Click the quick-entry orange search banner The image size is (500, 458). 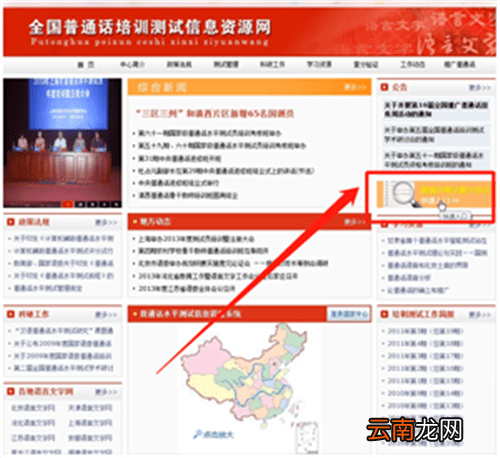click(x=434, y=194)
